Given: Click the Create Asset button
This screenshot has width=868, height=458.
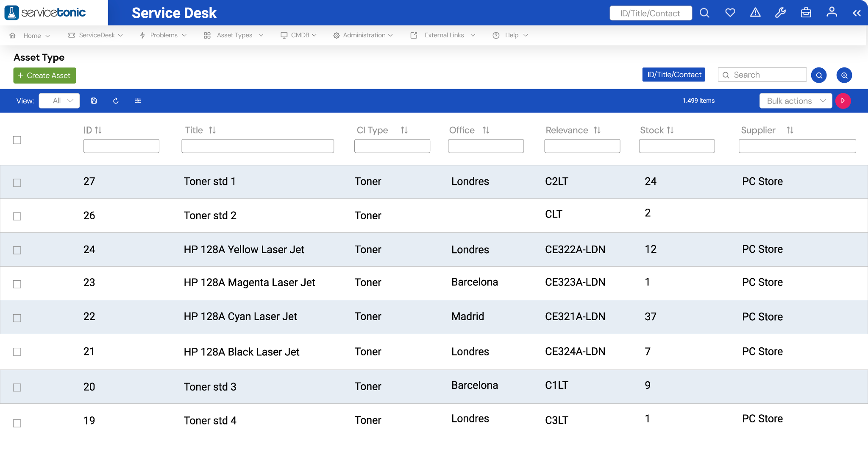Looking at the screenshot, I should (x=45, y=75).
